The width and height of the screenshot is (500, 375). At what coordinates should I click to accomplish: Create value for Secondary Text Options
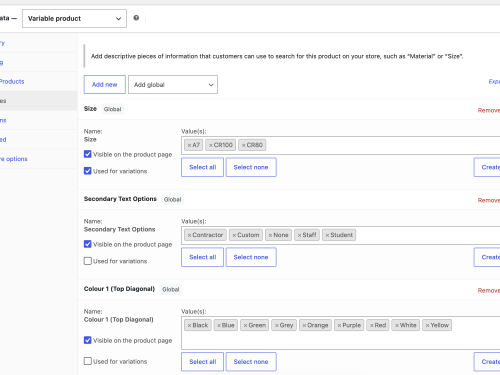[x=487, y=257]
